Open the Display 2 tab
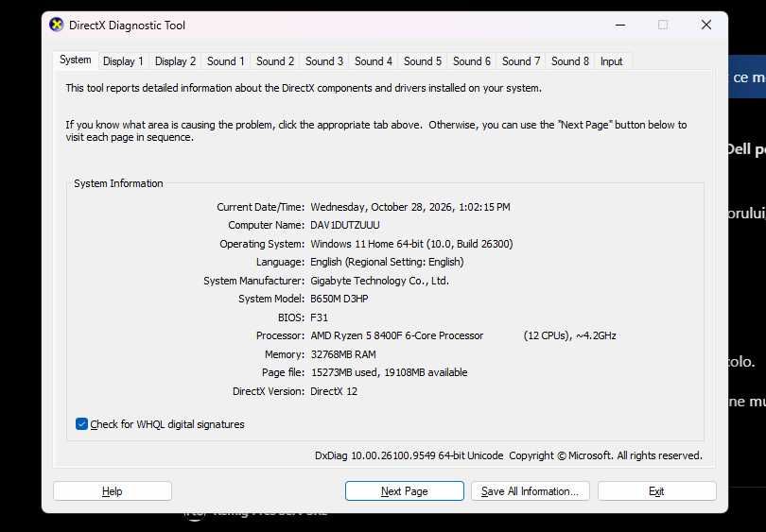The height and width of the screenshot is (532, 766). point(175,61)
